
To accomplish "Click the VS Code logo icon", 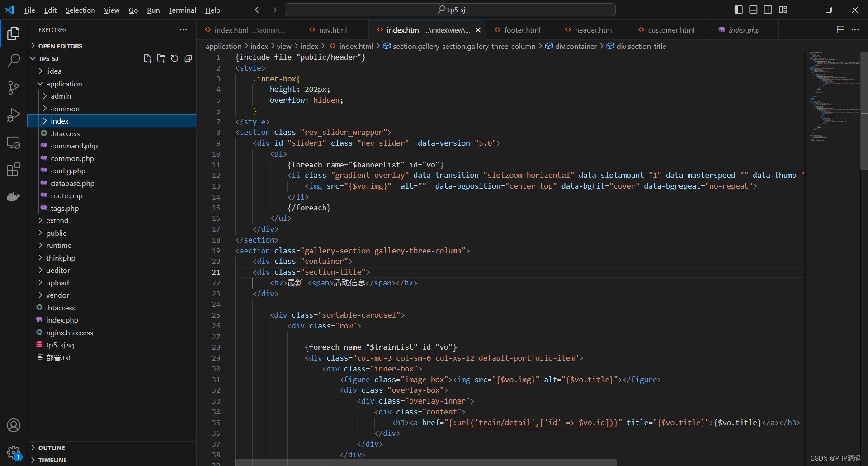I will coord(10,10).
